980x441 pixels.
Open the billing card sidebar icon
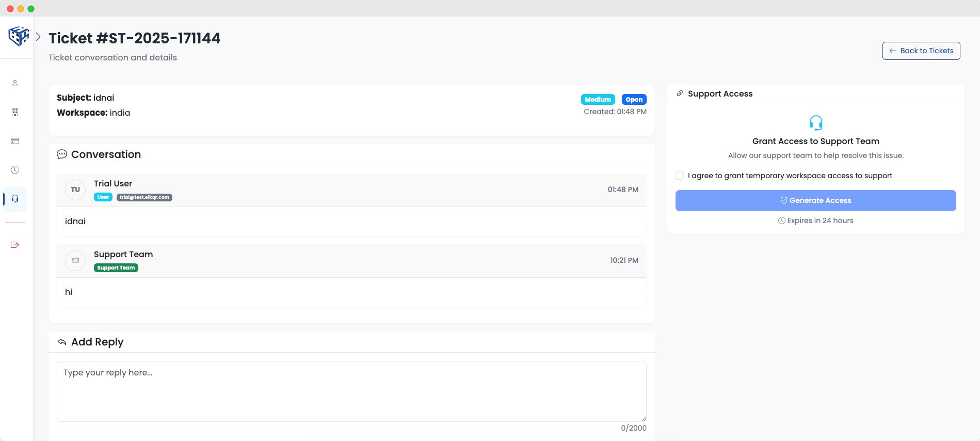(15, 141)
